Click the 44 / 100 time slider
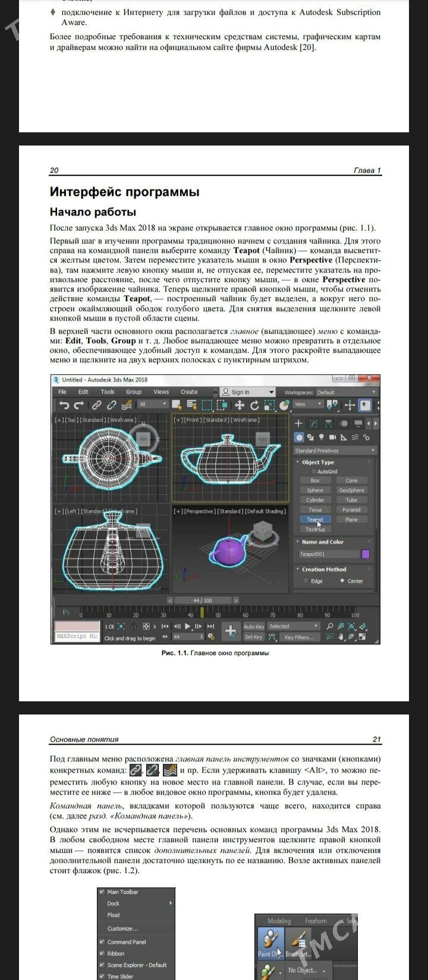 pyautogui.click(x=202, y=600)
